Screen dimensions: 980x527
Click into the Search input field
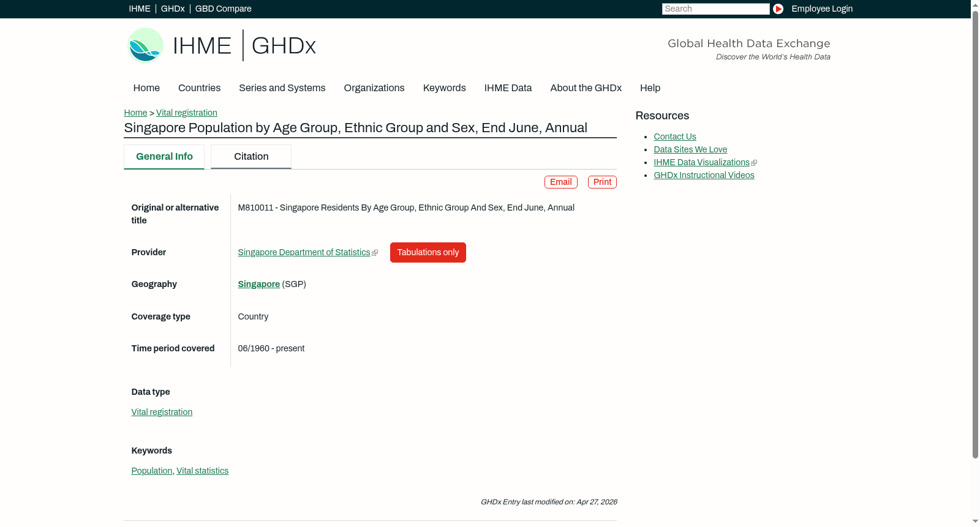[715, 9]
